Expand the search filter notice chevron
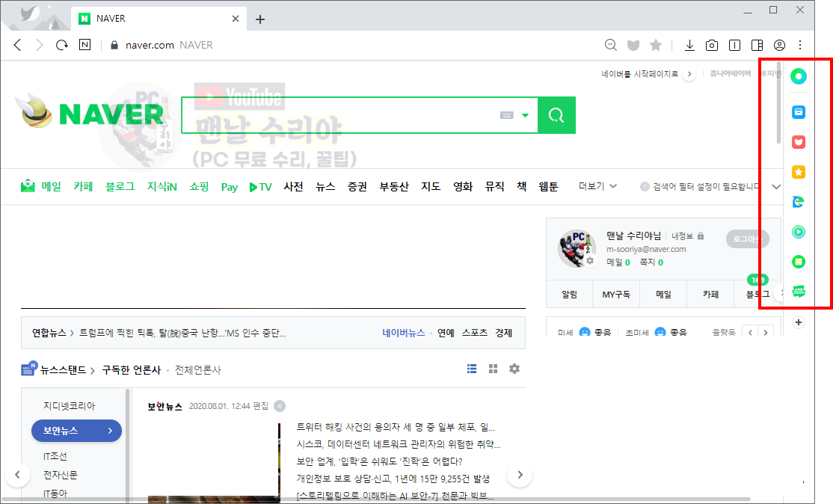The image size is (833, 504). 776,186
